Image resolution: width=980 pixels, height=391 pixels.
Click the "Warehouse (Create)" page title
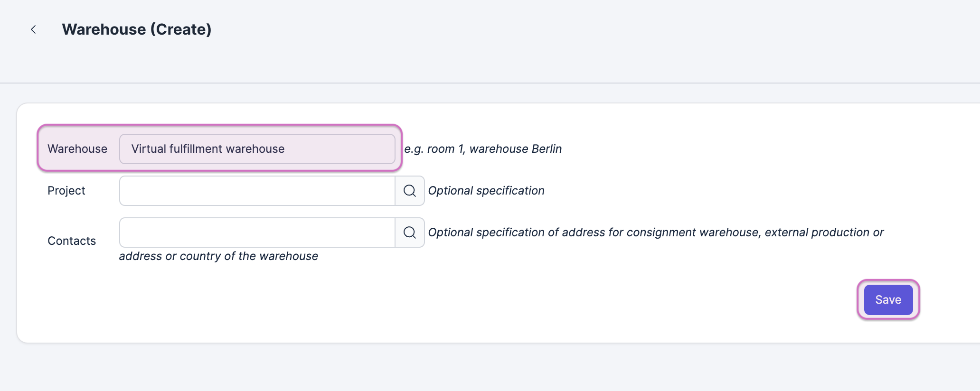point(136,29)
